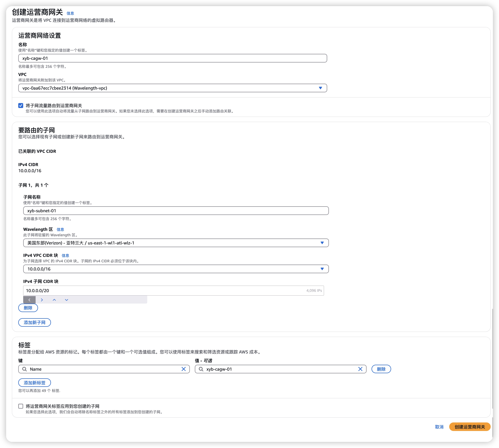The width and height of the screenshot is (499, 448).
Task: Click search icon in tag value field
Action: [x=201, y=369]
